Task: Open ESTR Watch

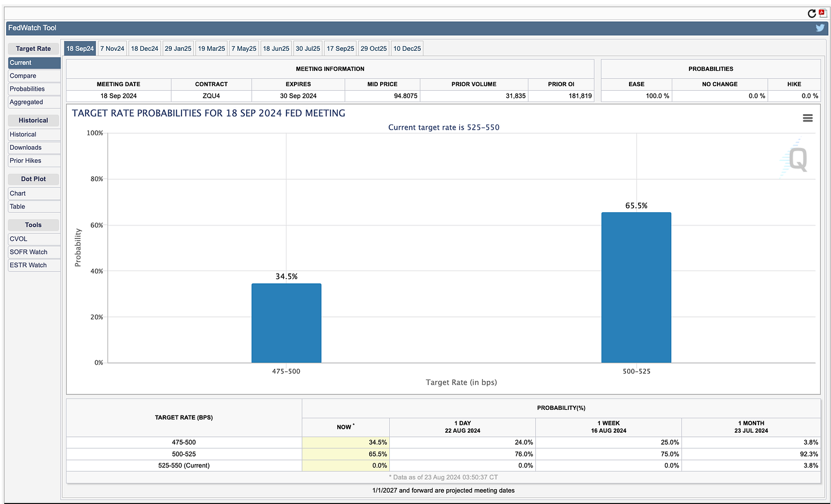Action: tap(34, 265)
